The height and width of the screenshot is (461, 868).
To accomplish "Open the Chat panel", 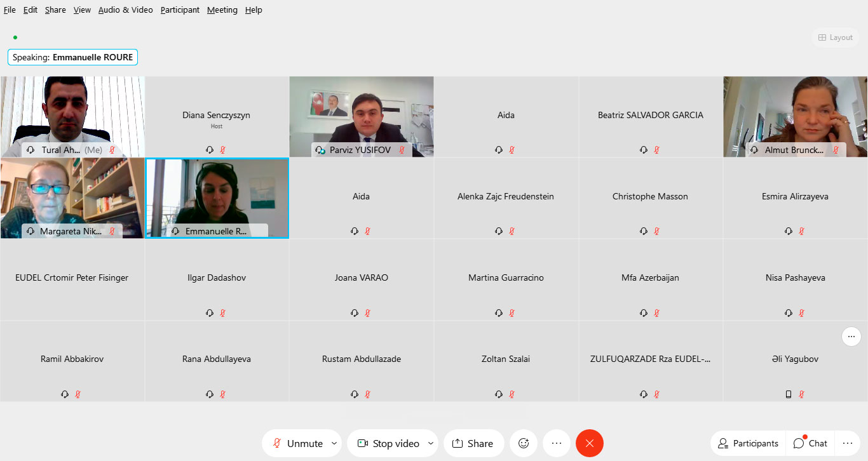I will (x=810, y=443).
